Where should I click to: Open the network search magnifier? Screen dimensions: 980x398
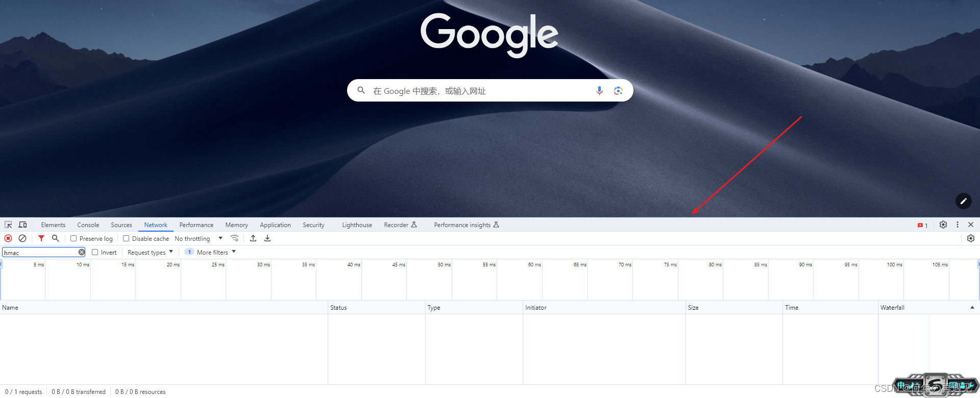56,238
